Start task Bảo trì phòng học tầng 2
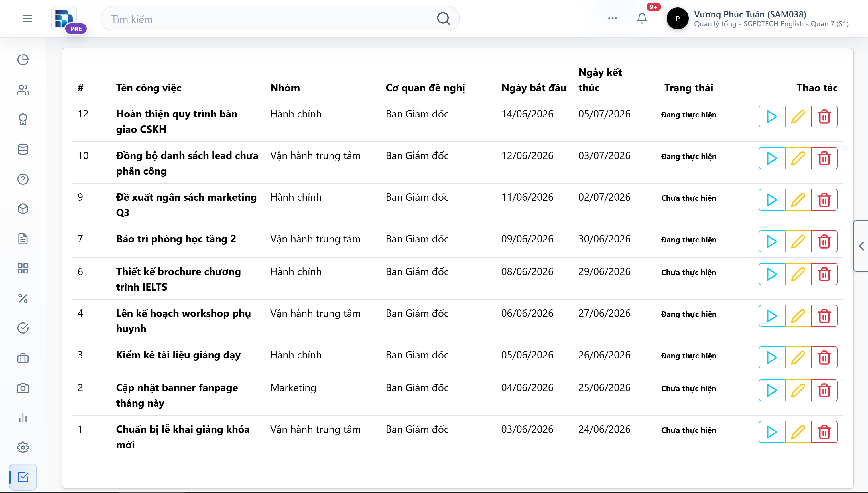868x493 pixels. pyautogui.click(x=772, y=242)
